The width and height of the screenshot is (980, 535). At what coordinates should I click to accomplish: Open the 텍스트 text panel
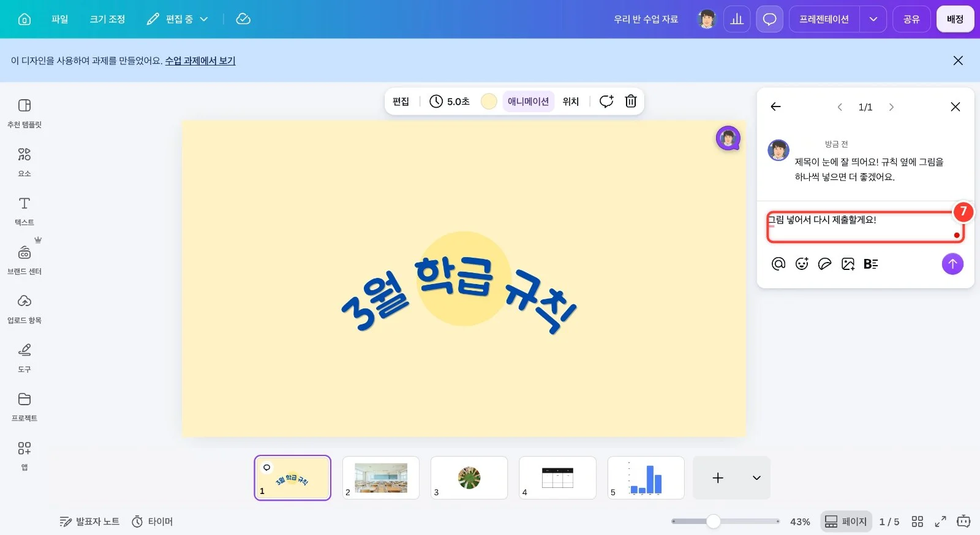click(24, 211)
